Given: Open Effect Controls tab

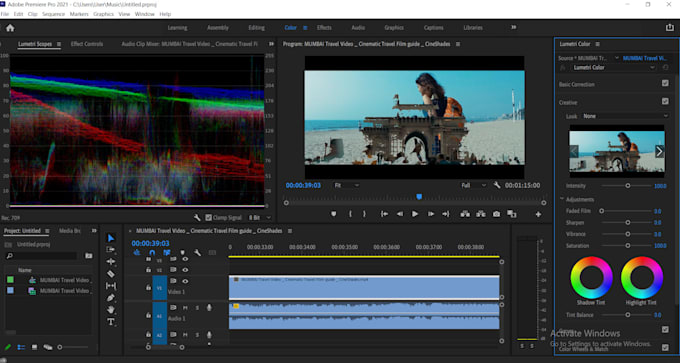Looking at the screenshot, I should (x=87, y=44).
